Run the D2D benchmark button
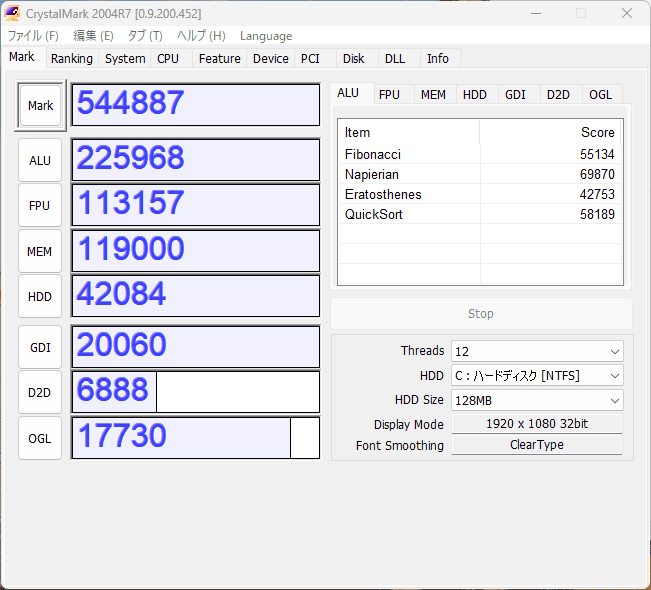This screenshot has height=590, width=651. (x=40, y=392)
